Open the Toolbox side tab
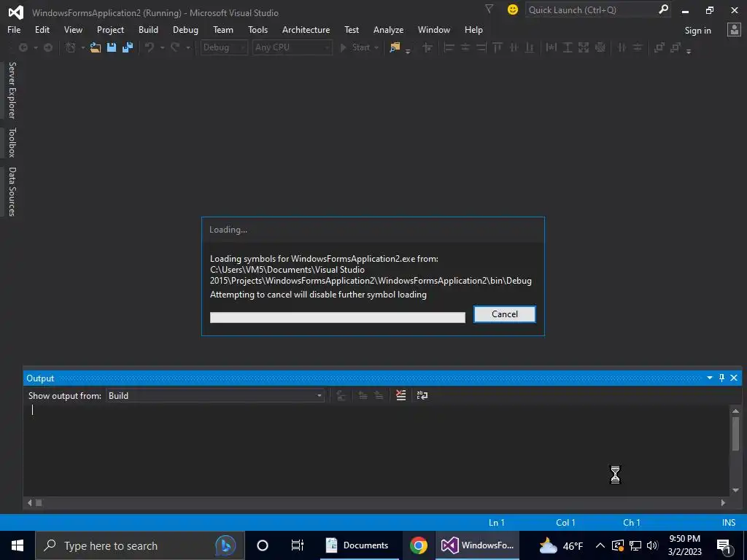Image resolution: width=747 pixels, height=560 pixels. coord(12,142)
